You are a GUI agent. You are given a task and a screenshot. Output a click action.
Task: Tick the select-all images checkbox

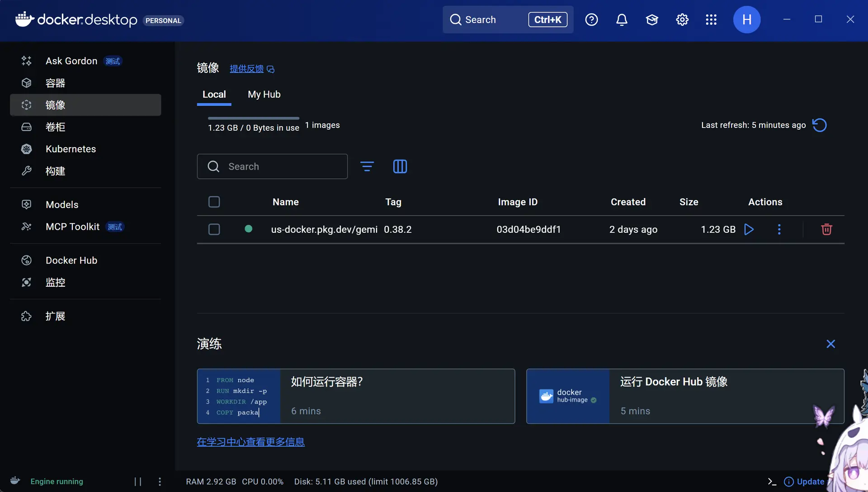click(x=214, y=202)
